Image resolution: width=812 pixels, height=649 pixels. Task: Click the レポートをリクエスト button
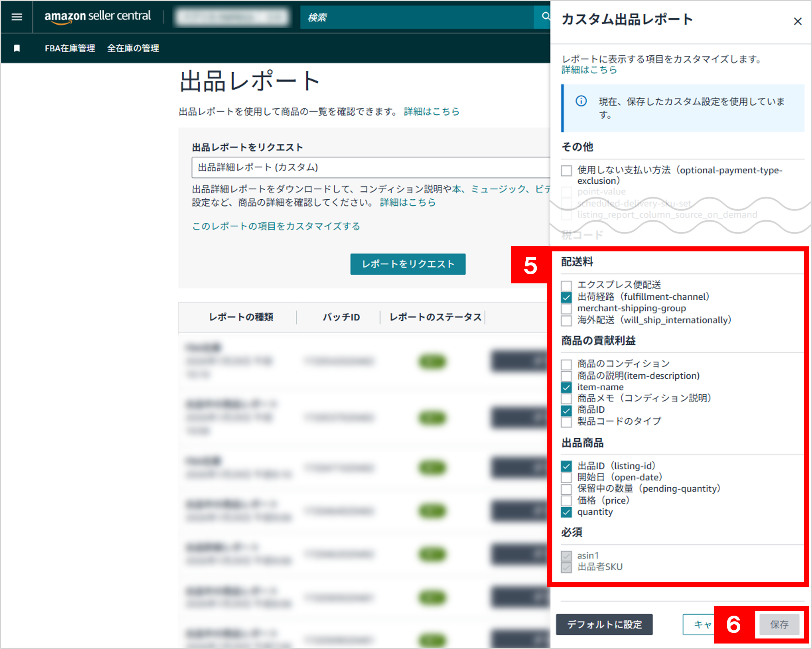coord(407,264)
